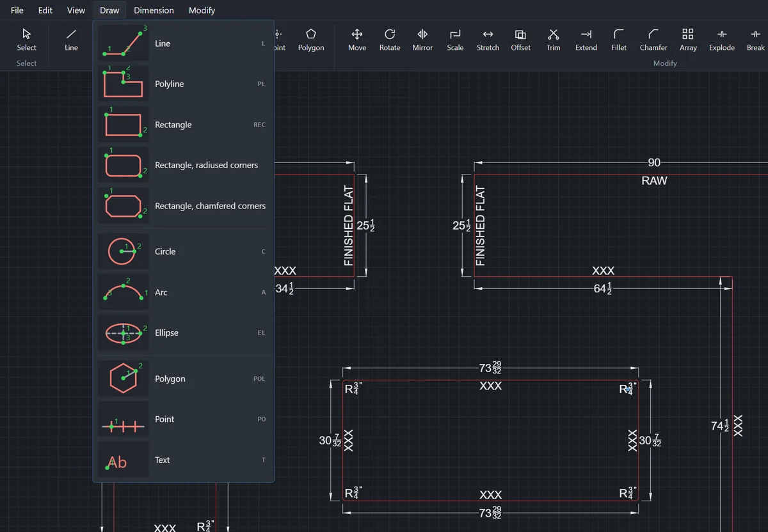Select the Chamfer tool
The width and height of the screenshot is (768, 532).
click(653, 40)
